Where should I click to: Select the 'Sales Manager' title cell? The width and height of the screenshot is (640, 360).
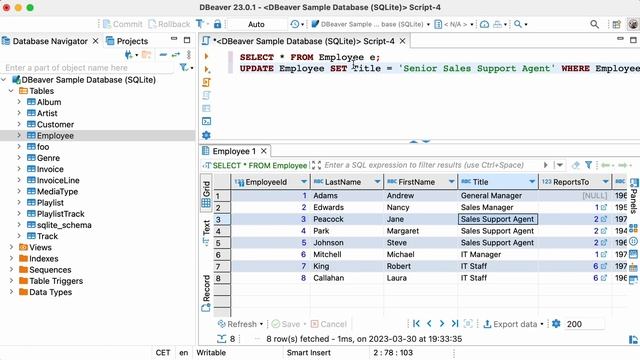click(498, 207)
